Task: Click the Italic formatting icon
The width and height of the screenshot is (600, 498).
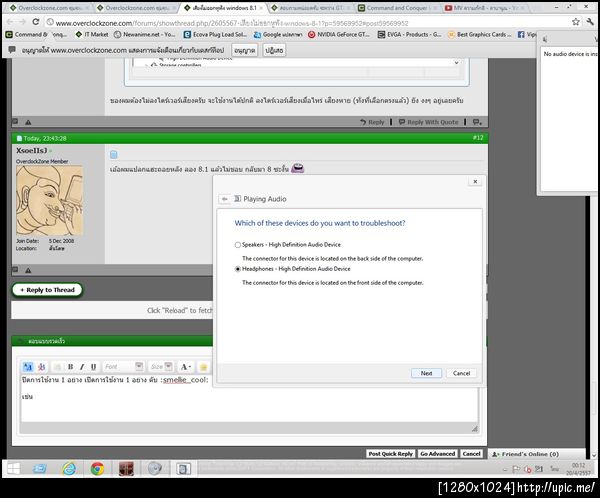Action: [x=82, y=367]
